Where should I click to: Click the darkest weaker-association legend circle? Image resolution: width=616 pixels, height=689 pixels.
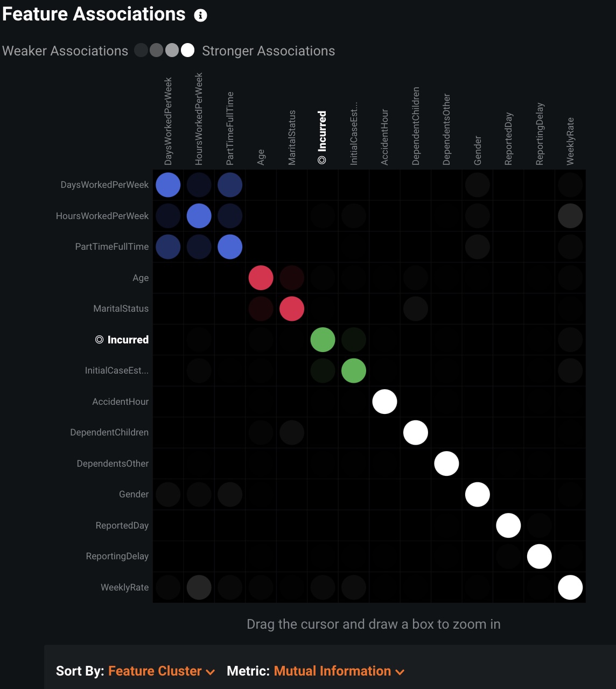click(141, 51)
